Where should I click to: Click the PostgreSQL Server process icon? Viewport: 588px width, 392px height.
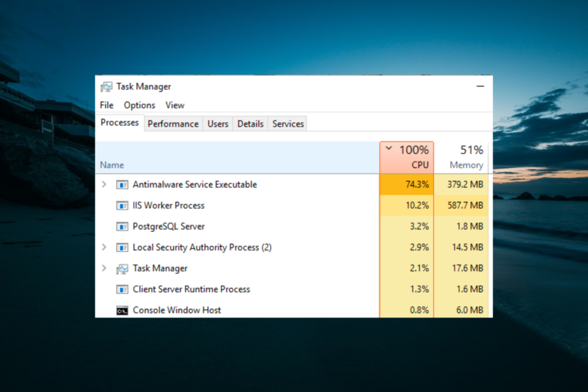pos(122,227)
